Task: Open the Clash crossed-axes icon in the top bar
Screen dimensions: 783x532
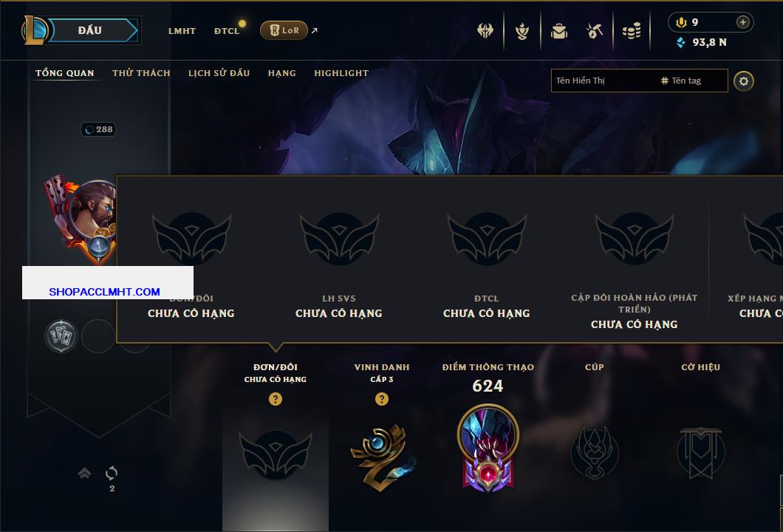Action: click(x=485, y=31)
